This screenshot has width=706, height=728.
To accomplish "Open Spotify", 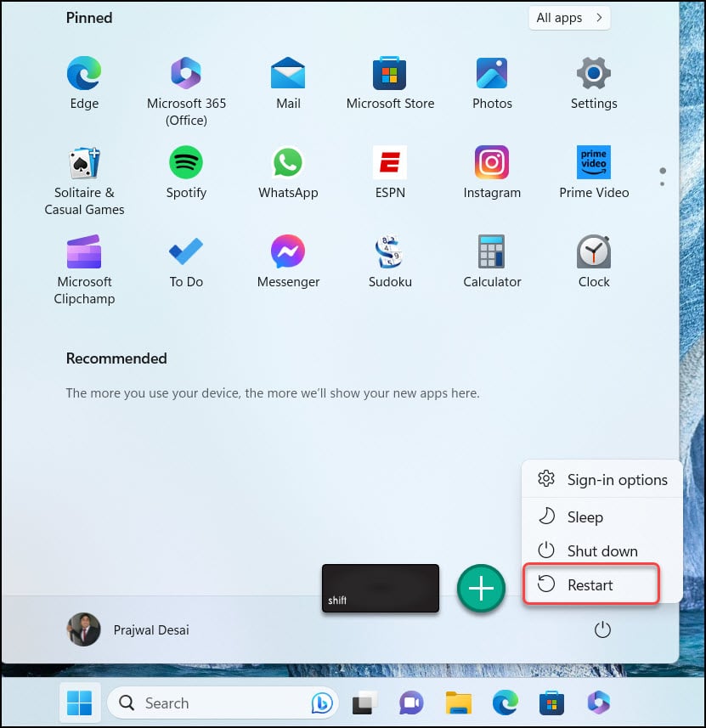I will (186, 172).
